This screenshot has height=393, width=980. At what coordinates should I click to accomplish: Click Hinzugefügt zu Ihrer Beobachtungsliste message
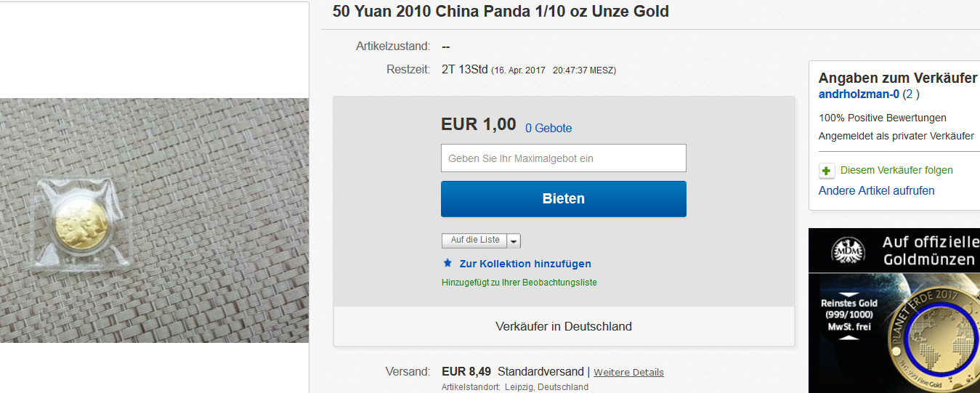[519, 283]
